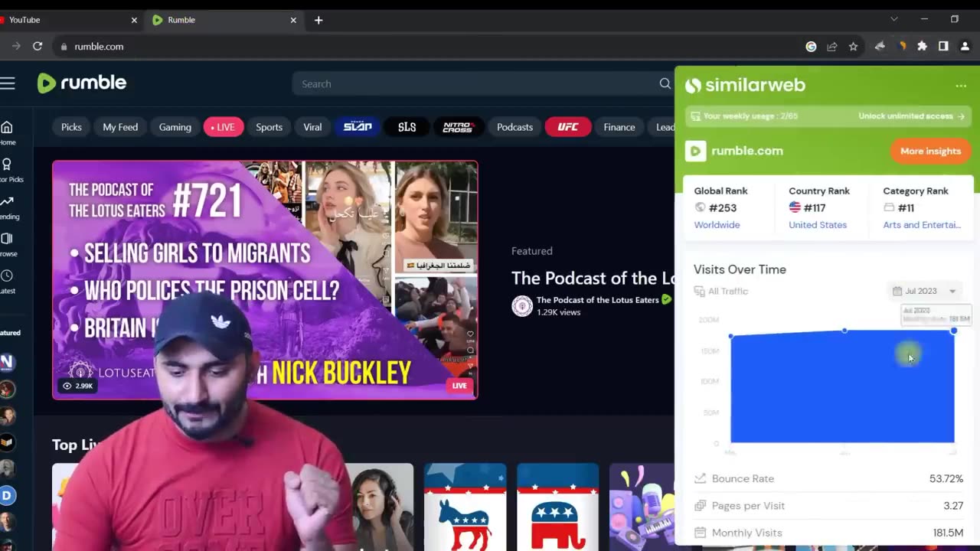Screen dimensions: 980x551
Task: Close the YouTube tab
Action: (x=134, y=20)
